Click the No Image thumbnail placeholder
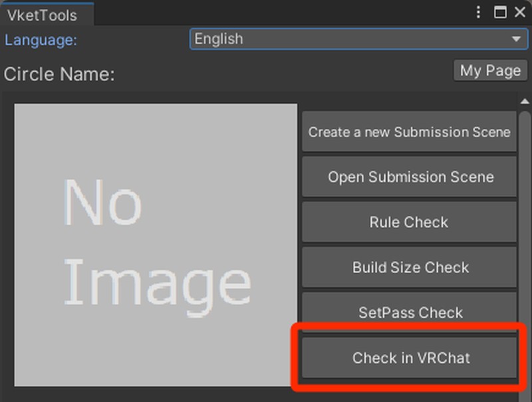 [x=156, y=245]
